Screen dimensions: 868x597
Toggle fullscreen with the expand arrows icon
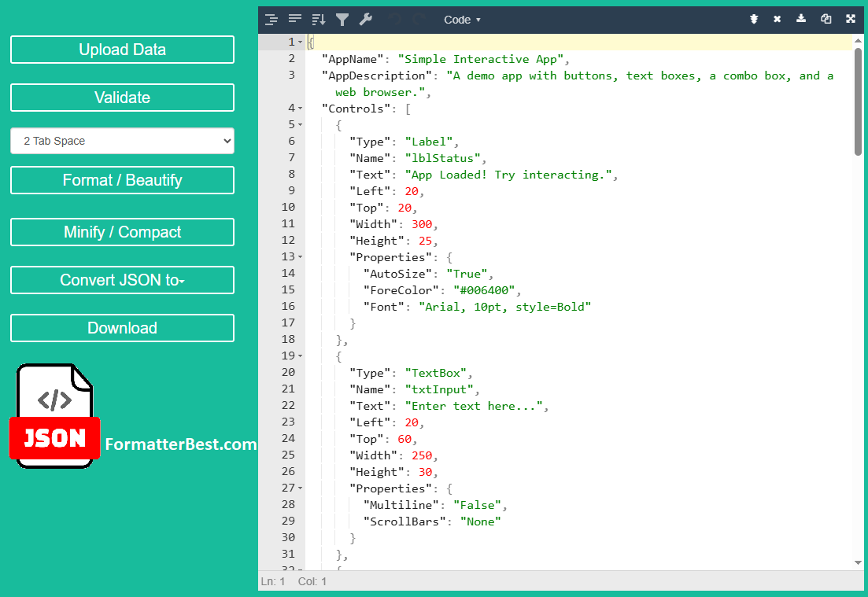pyautogui.click(x=850, y=20)
